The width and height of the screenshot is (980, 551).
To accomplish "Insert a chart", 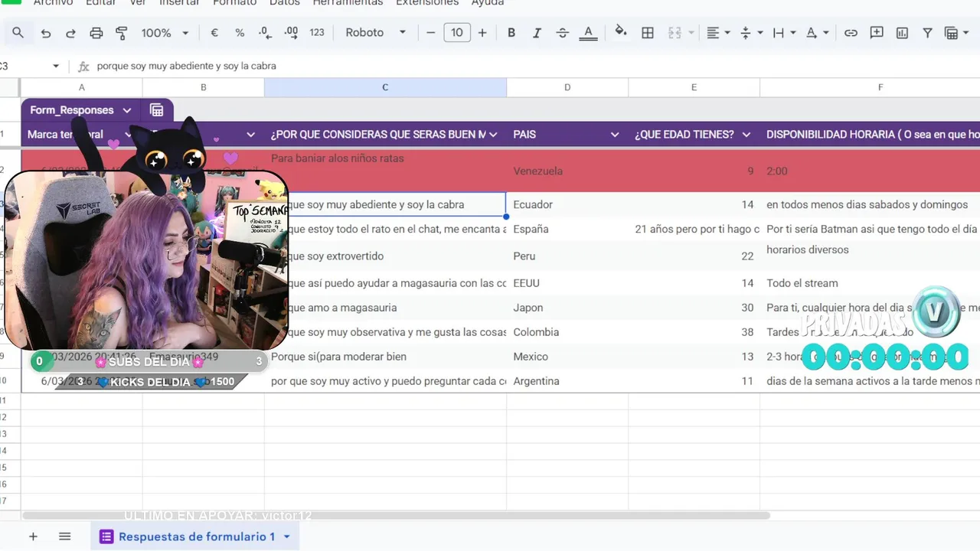I will [x=902, y=33].
